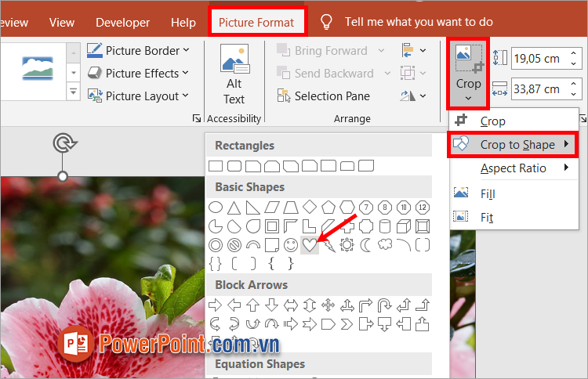This screenshot has height=379, width=588.
Task: Pick the cube shape
Action: 404,226
